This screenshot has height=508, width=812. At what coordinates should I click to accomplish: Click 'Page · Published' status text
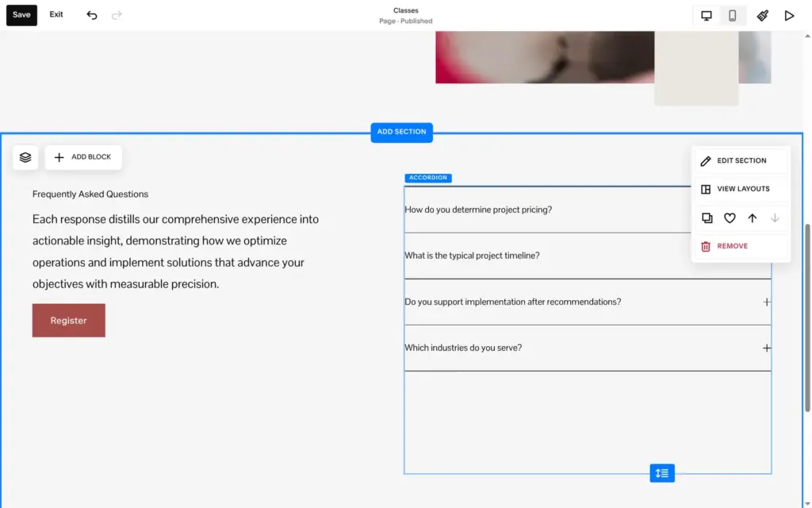pos(405,21)
